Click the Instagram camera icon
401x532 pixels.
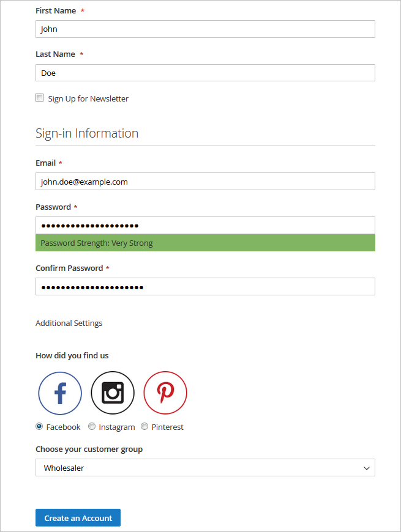click(113, 393)
